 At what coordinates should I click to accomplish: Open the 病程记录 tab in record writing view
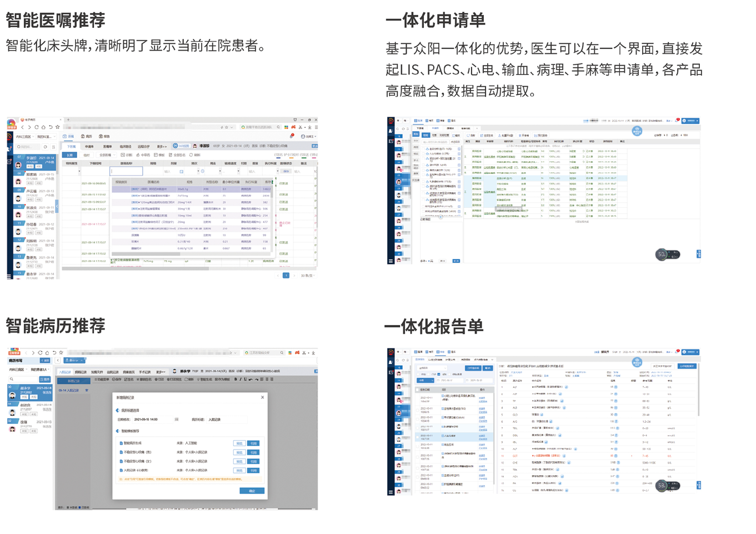tap(81, 372)
